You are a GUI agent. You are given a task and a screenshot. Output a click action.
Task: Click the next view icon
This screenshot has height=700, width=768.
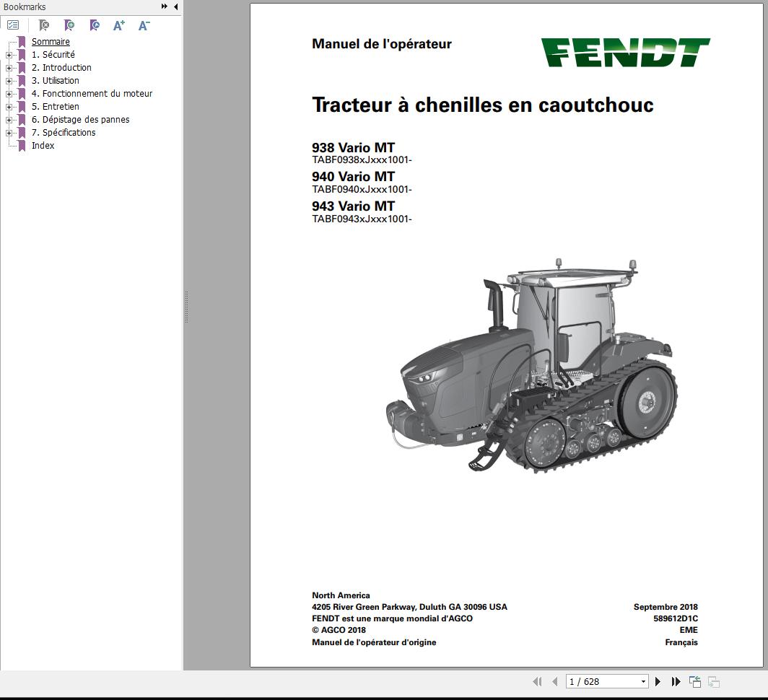pyautogui.click(x=714, y=681)
